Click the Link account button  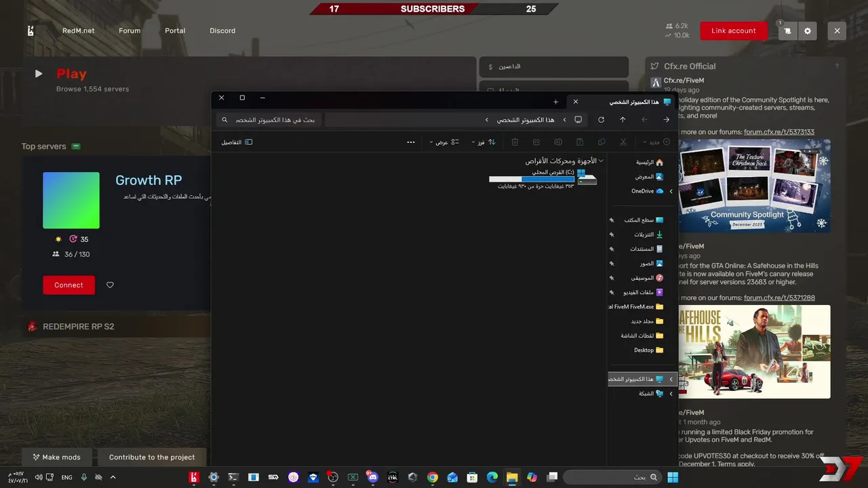734,30
